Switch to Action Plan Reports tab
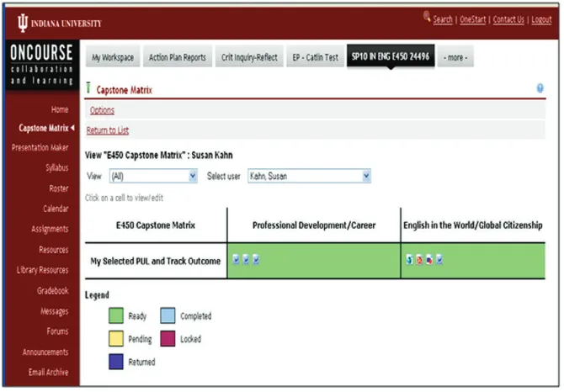The width and height of the screenshot is (564, 392). (178, 57)
